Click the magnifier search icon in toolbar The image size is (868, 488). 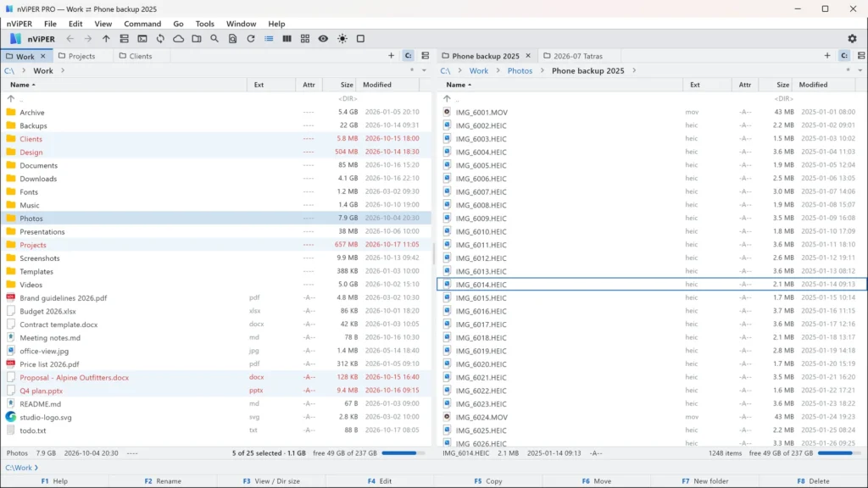coord(214,39)
